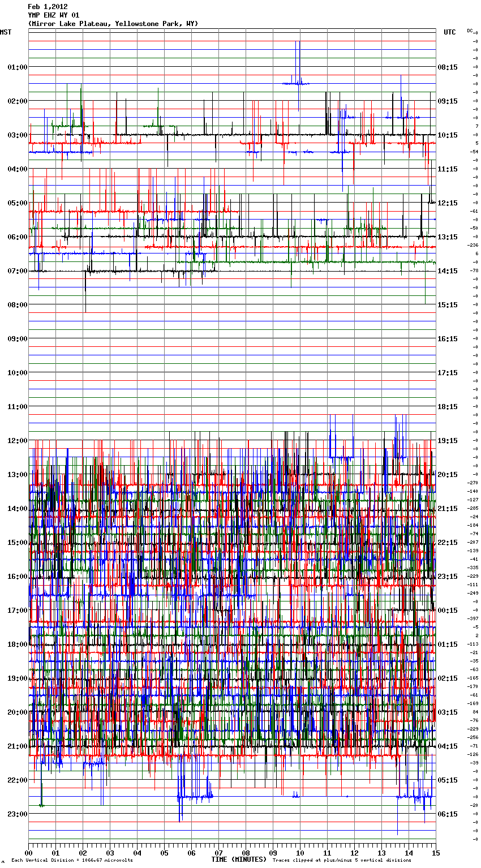Select the 07:00 MST row label
Screen dimensions: 481x868
tap(18, 271)
